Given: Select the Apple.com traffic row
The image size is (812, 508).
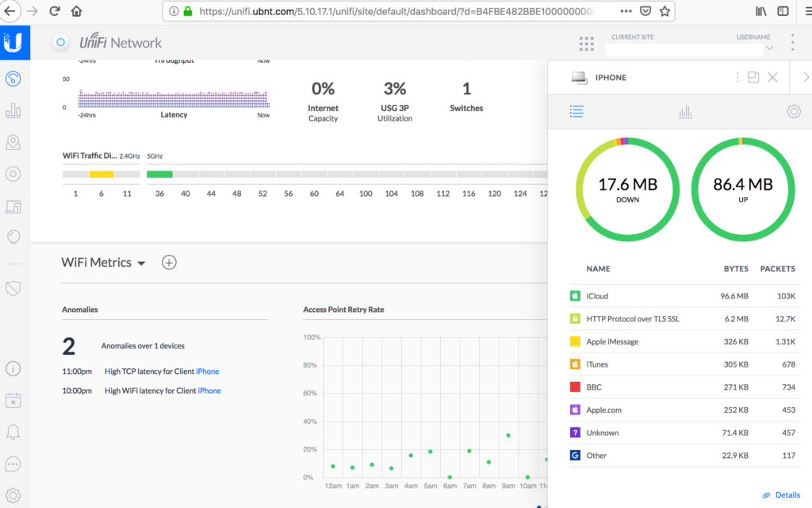Looking at the screenshot, I should (684, 410).
